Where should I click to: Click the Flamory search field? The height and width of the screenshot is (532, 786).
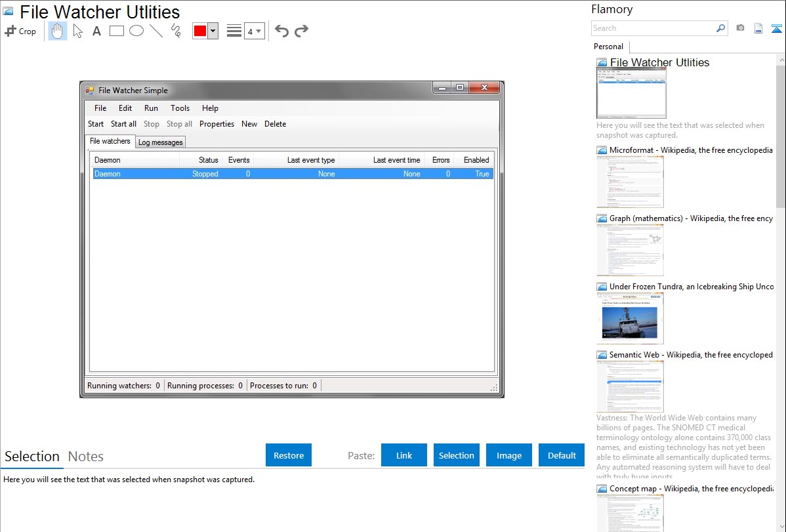pos(653,28)
